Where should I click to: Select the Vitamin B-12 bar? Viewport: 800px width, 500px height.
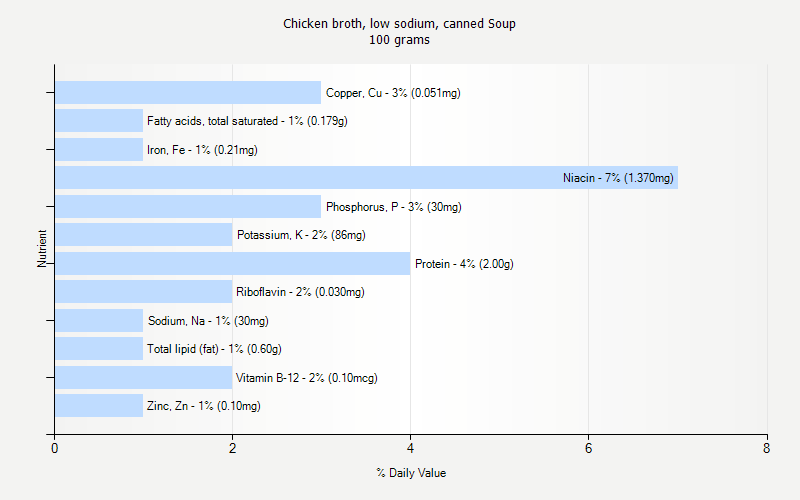143,378
